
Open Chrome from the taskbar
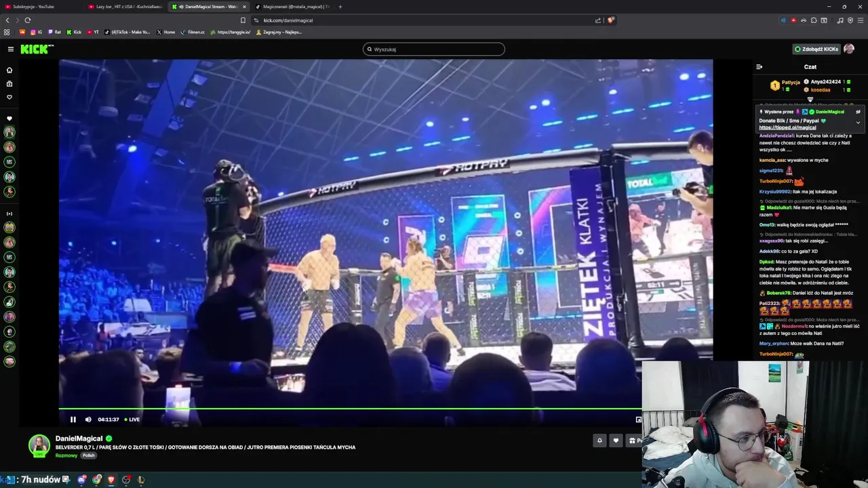coord(97,479)
